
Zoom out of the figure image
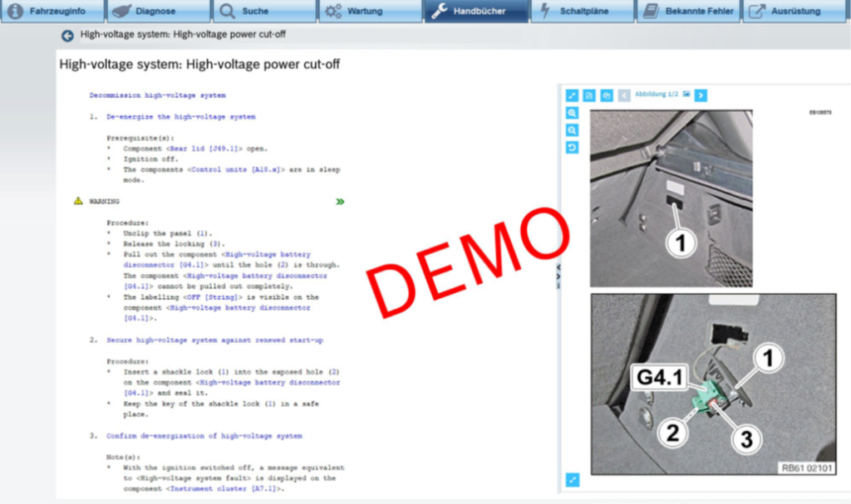572,130
